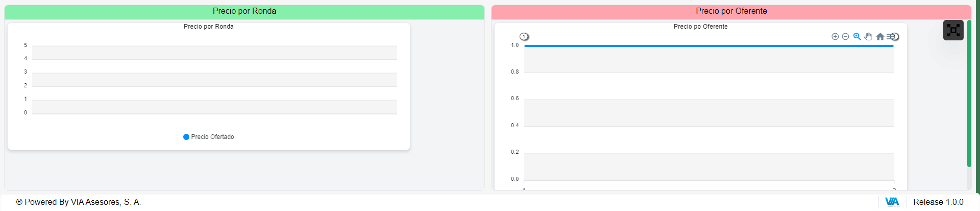The height and width of the screenshot is (211, 980).
Task: Click the Precio por Ronda chart title
Action: coord(209,27)
